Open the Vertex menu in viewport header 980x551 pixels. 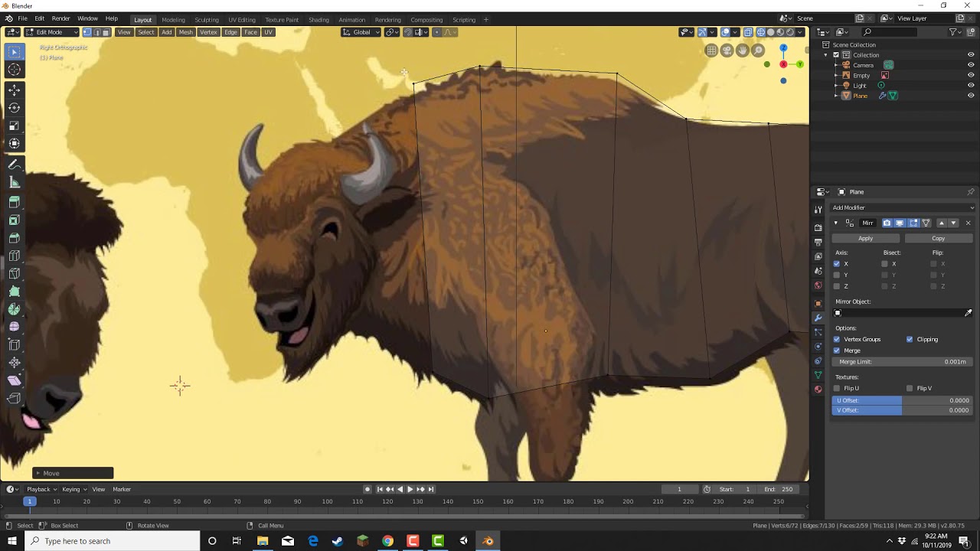click(x=208, y=32)
